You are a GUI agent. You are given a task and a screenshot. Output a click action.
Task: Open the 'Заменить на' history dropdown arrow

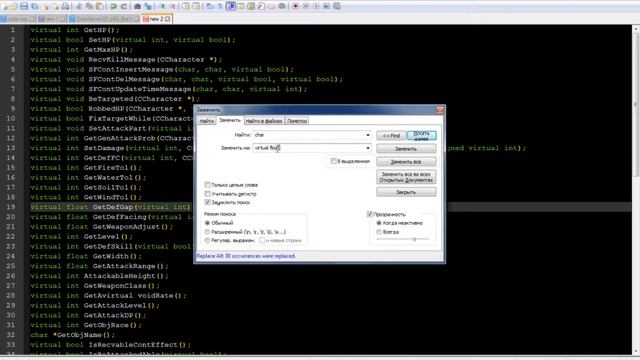tap(368, 148)
